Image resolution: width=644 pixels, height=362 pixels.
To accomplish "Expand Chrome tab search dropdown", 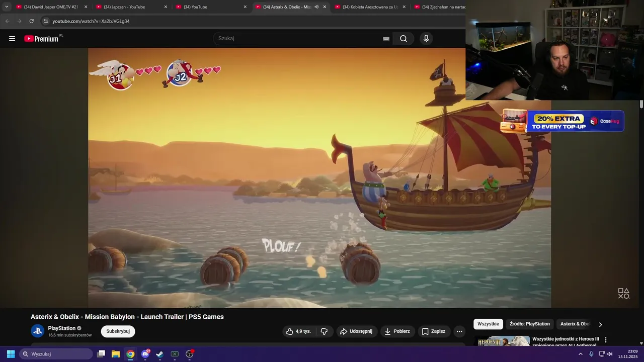I will (x=7, y=7).
